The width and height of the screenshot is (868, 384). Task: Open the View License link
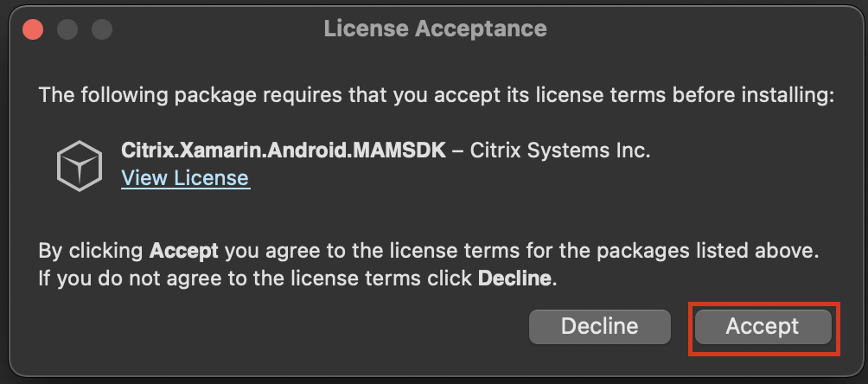185,178
